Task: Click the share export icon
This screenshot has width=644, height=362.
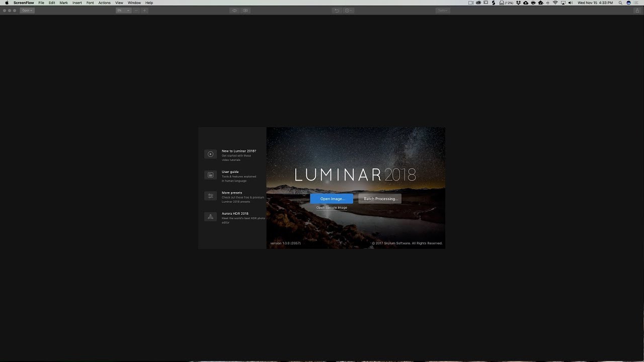Action: [x=637, y=10]
